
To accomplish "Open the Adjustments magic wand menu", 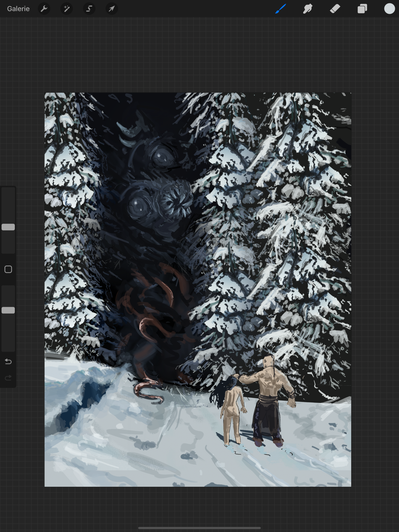I will (x=67, y=9).
